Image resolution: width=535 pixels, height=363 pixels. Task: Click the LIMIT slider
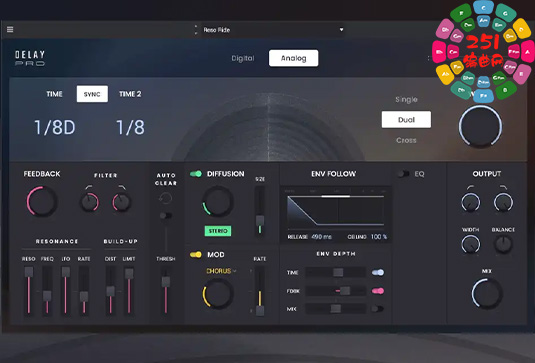click(129, 290)
